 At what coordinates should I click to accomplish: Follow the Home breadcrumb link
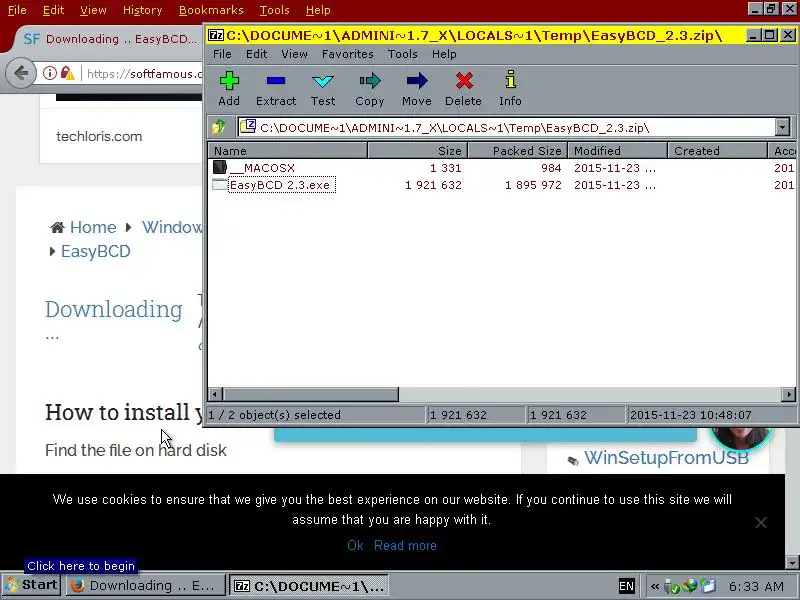click(x=93, y=227)
